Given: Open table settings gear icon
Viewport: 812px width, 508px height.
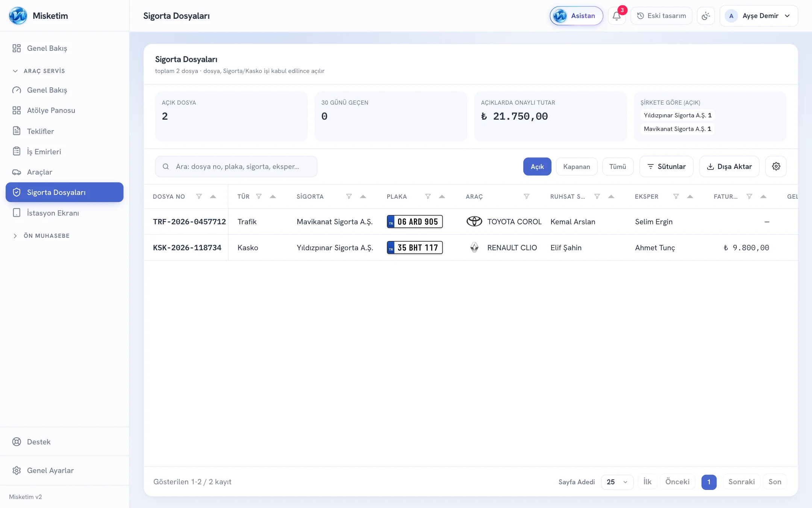Looking at the screenshot, I should point(776,166).
